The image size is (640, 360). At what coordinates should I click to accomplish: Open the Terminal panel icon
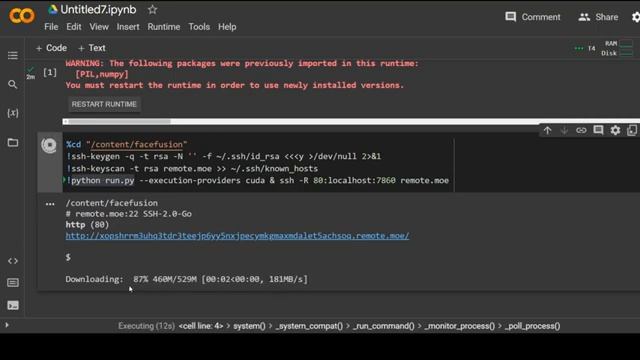click(13, 305)
